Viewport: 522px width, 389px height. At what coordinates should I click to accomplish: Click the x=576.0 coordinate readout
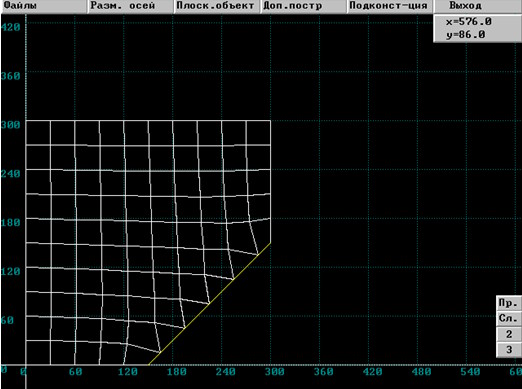click(469, 22)
